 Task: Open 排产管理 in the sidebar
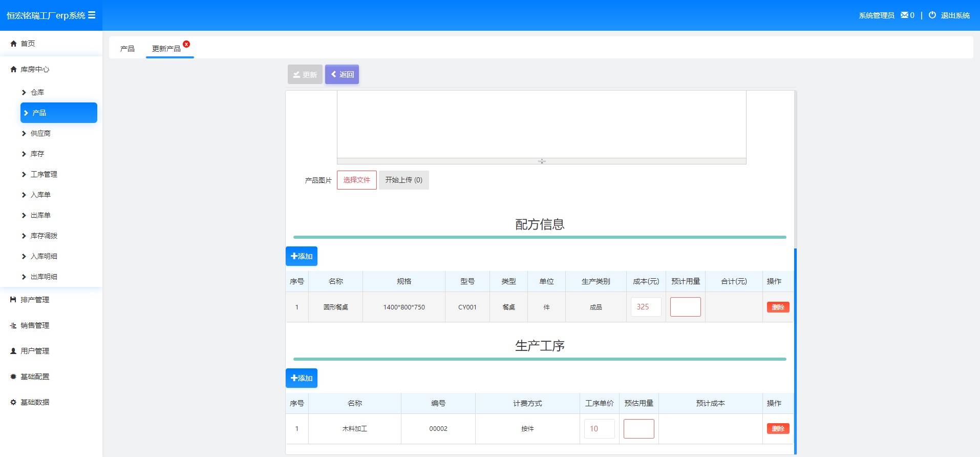pyautogui.click(x=35, y=300)
